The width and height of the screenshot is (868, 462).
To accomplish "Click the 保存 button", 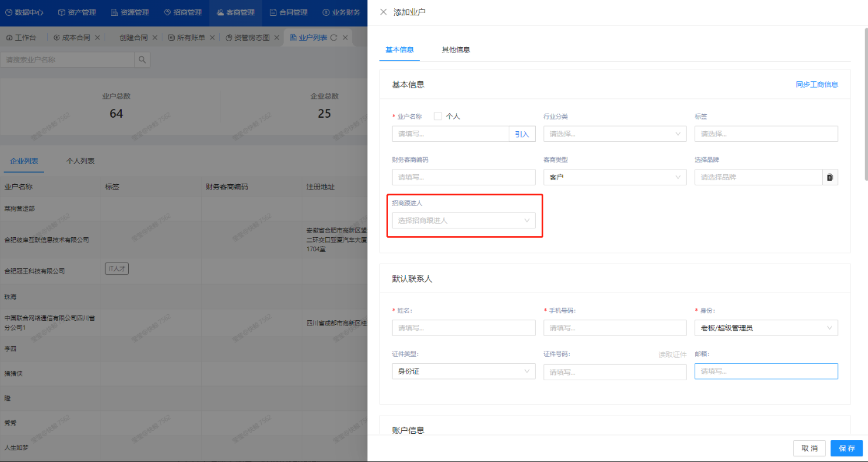I will pos(847,448).
